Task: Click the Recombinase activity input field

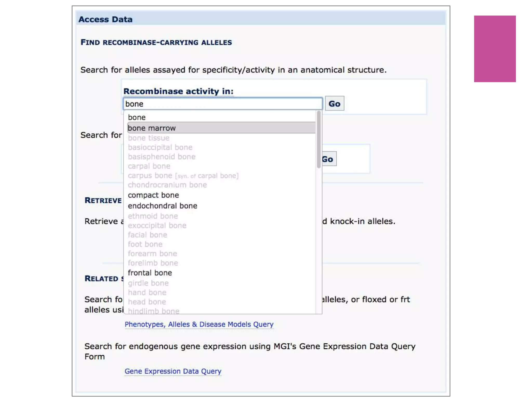Action: [x=222, y=104]
